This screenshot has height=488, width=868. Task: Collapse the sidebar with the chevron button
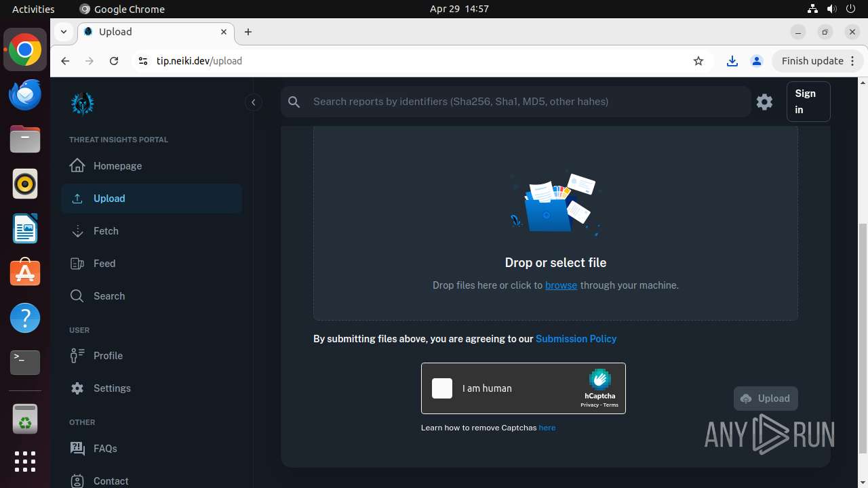(253, 102)
